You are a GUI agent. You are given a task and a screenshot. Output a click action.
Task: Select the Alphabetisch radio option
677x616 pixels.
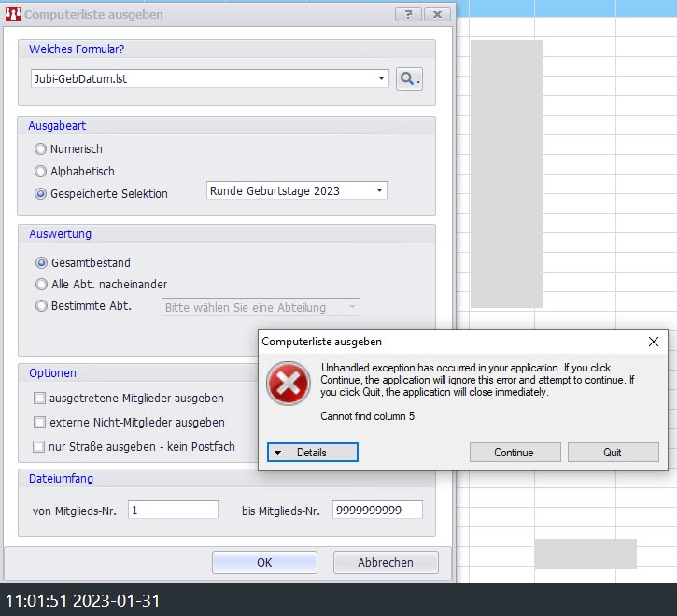[x=41, y=172]
